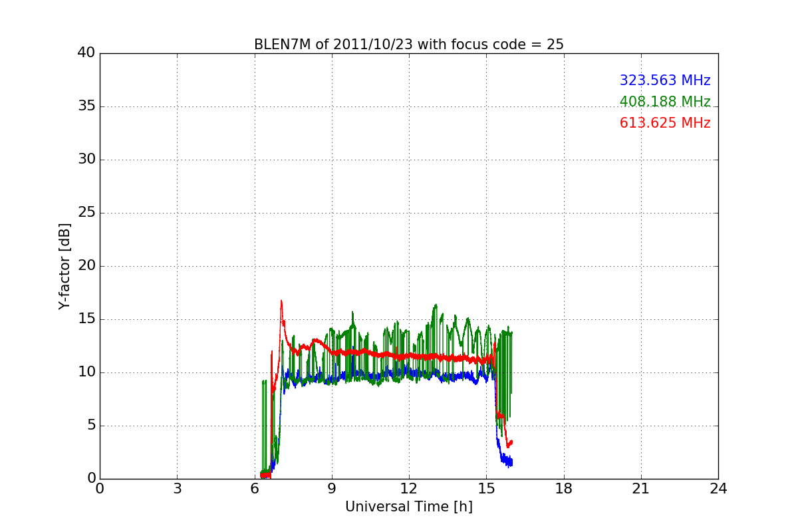
Task: Click the x-axis tick label 9
Action: [x=332, y=489]
